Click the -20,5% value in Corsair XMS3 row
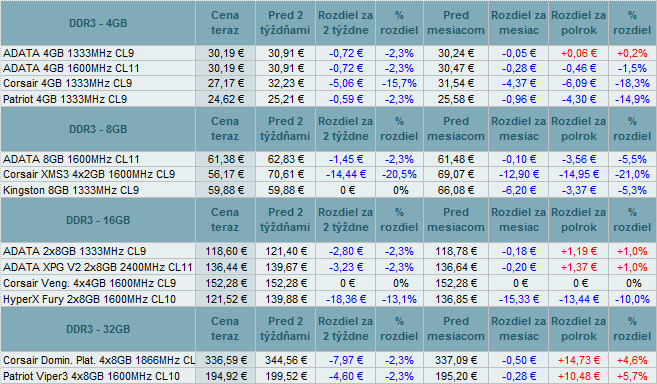657x384 pixels. 399,174
